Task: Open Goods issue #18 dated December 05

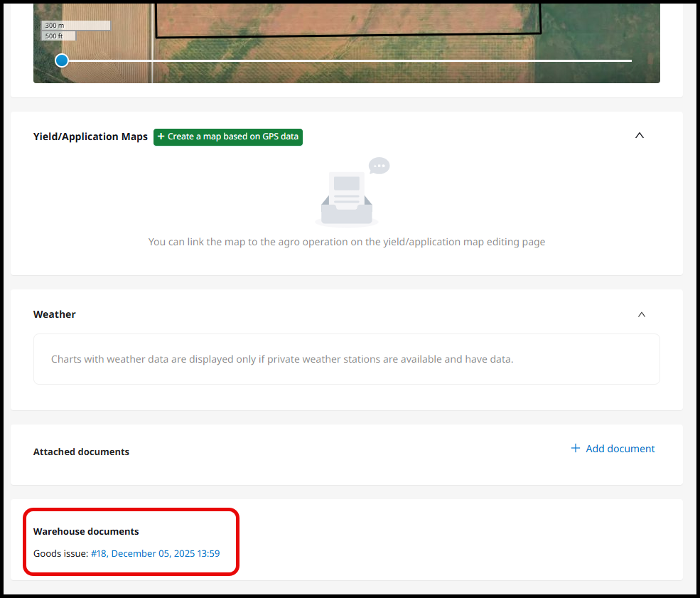Action: coord(155,553)
